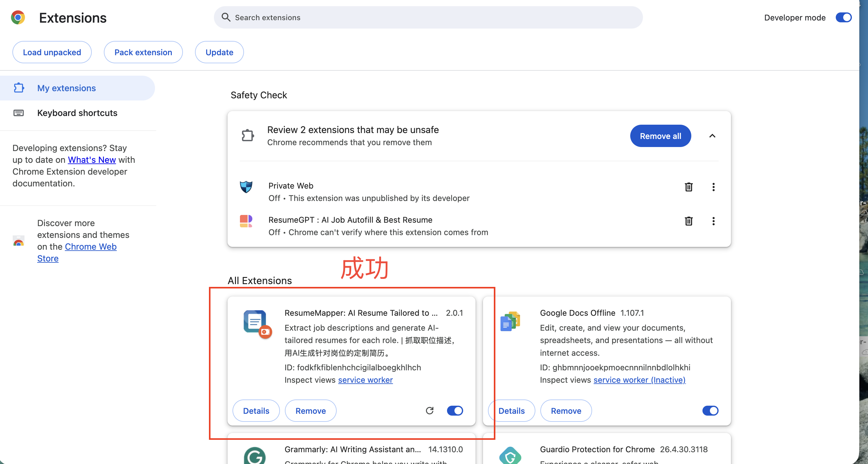The width and height of the screenshot is (868, 464).
Task: Click the ResumeMapper ID text
Action: tap(352, 367)
